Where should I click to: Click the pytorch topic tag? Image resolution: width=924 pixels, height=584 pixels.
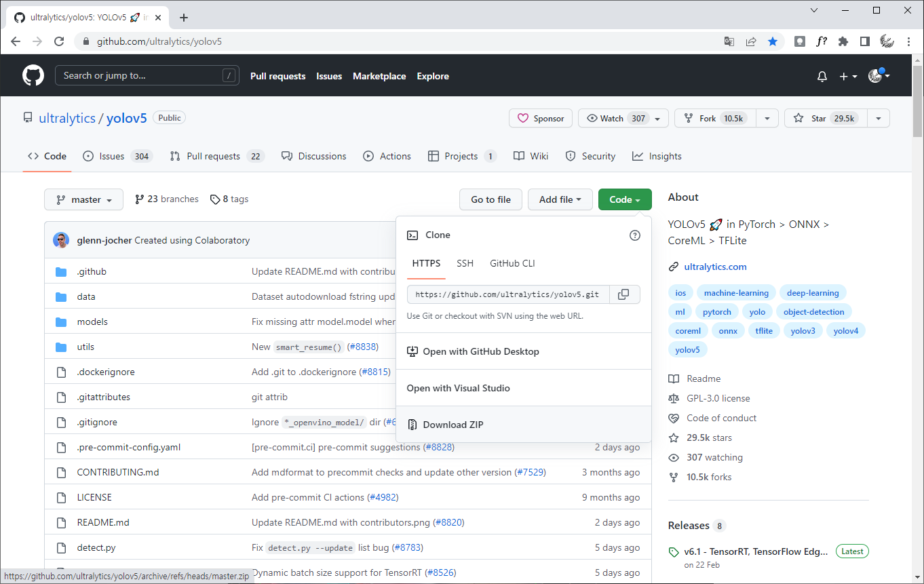717,312
